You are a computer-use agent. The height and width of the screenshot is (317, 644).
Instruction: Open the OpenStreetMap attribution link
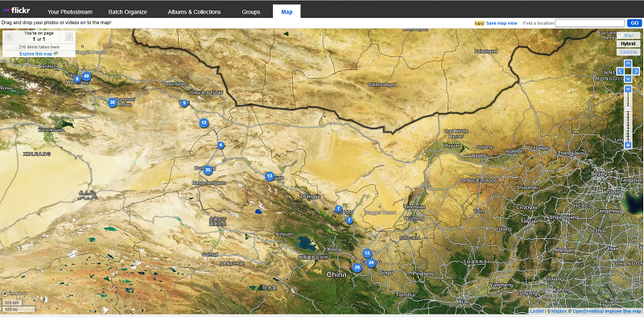click(x=588, y=311)
